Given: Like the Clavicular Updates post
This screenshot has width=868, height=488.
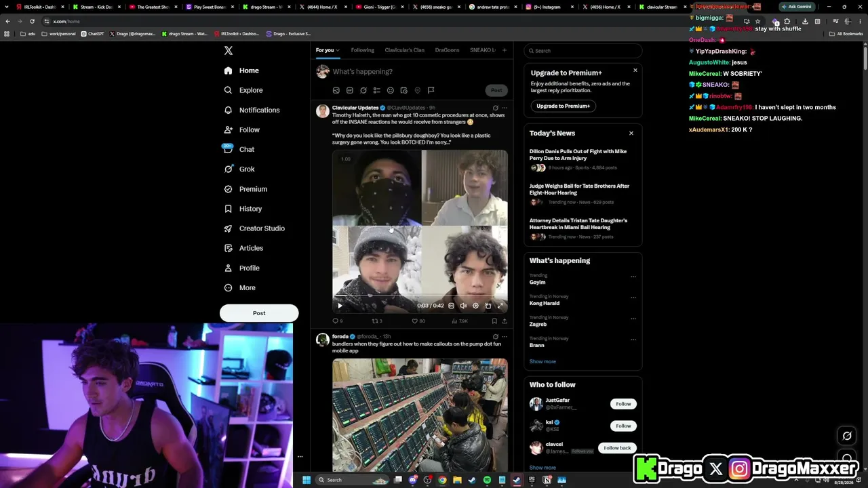Looking at the screenshot, I should (418, 321).
